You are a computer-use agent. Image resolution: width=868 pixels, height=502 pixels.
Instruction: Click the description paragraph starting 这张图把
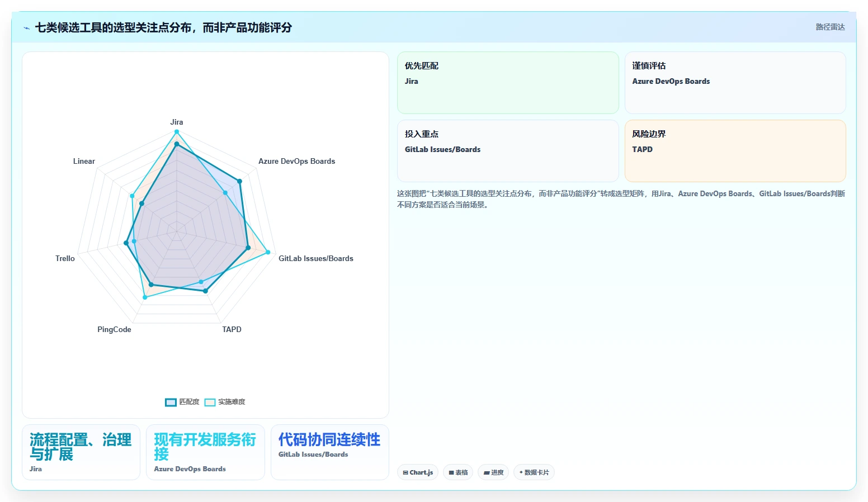pos(621,199)
